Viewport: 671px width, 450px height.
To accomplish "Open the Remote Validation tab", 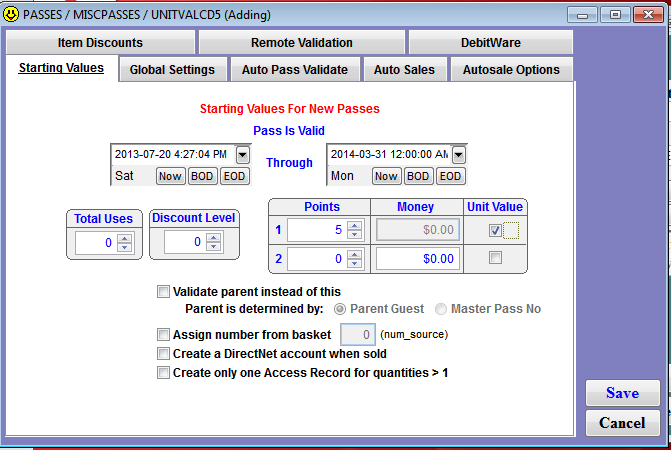I will point(302,42).
